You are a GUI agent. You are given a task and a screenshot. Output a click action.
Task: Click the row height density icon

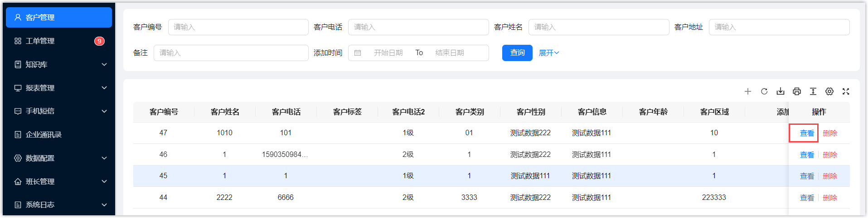click(x=813, y=91)
